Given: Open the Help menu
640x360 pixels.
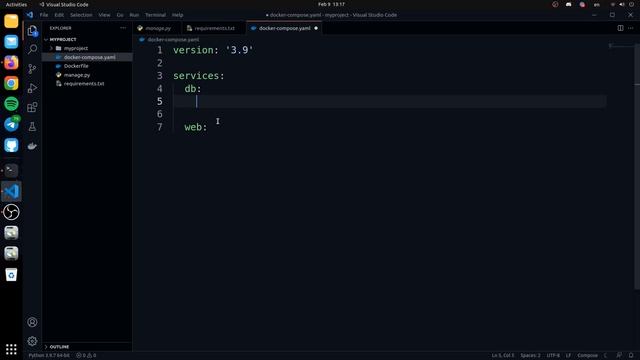Looking at the screenshot, I should click(x=177, y=15).
